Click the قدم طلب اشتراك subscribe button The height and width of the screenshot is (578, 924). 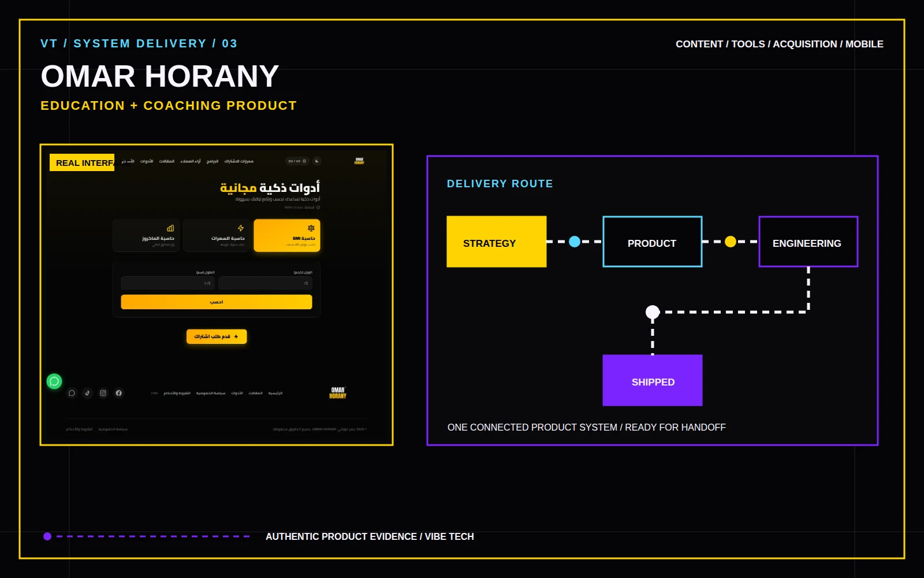(217, 336)
